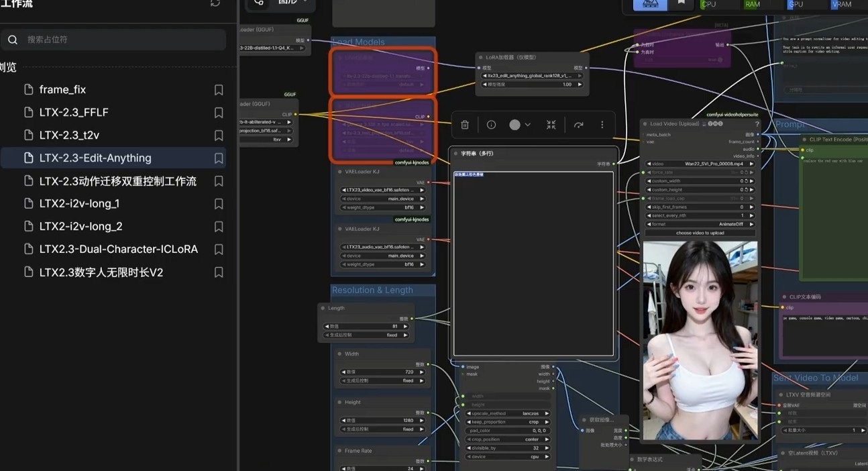Open Length 生成后控制 fixed dropdown

click(x=366, y=335)
